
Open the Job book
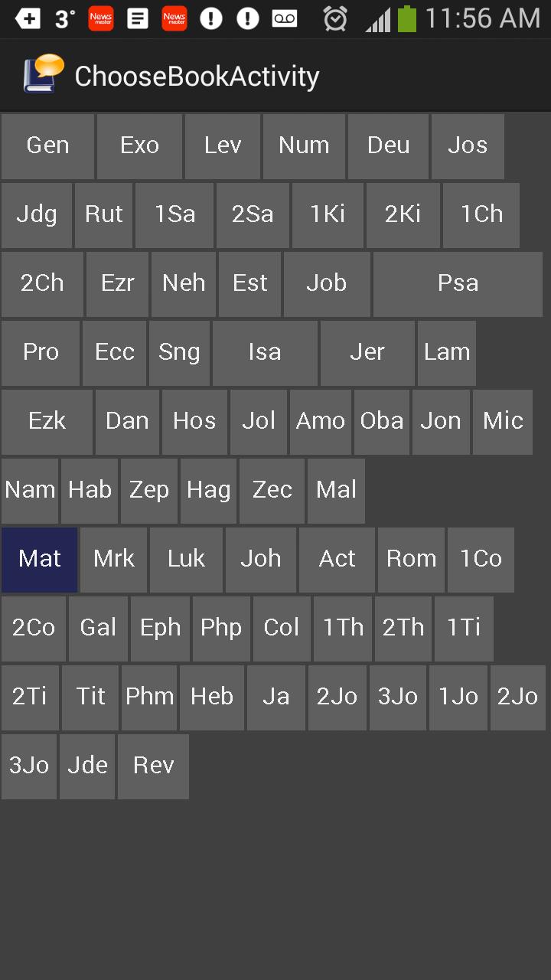pos(327,284)
